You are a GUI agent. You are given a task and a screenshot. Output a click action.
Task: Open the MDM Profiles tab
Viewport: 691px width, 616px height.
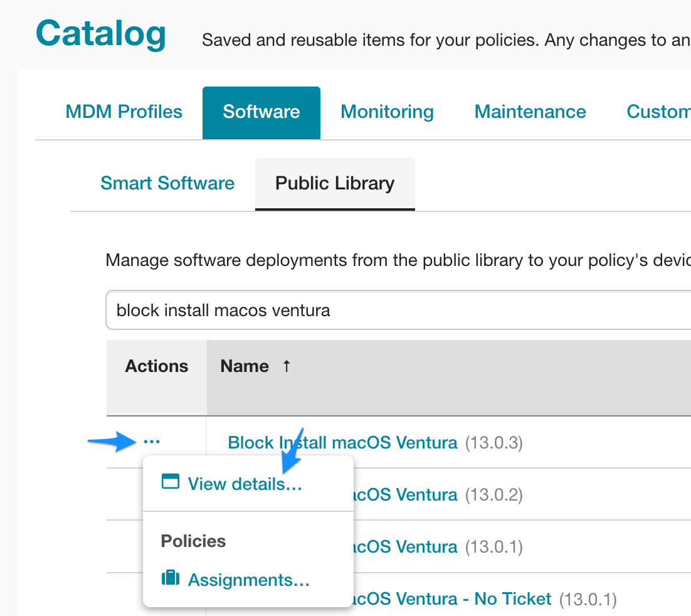coord(124,112)
